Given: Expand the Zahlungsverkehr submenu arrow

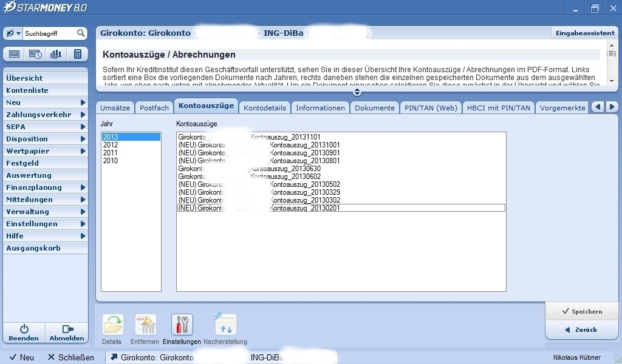Looking at the screenshot, I should [83, 115].
